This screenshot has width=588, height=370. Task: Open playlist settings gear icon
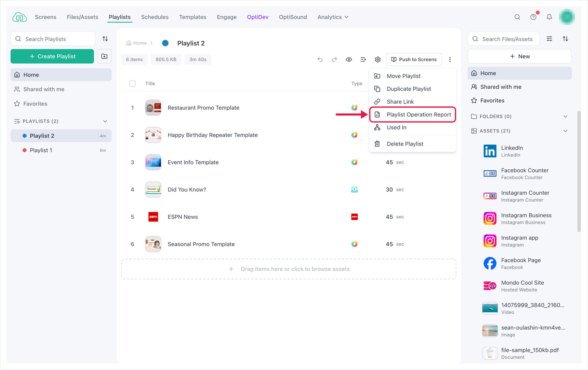coord(378,60)
